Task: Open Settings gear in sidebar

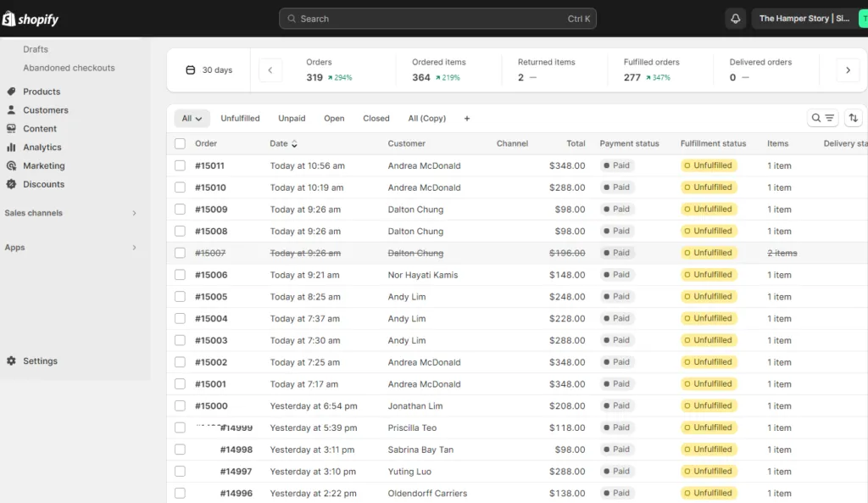Action: point(40,360)
